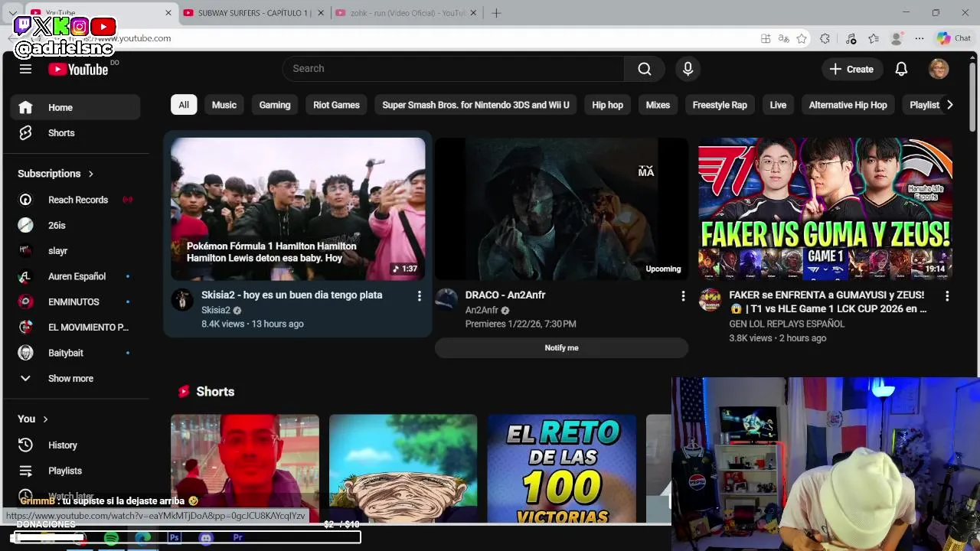The height and width of the screenshot is (551, 980).
Task: Open the Reach Records channel subscription
Action: pos(75,200)
